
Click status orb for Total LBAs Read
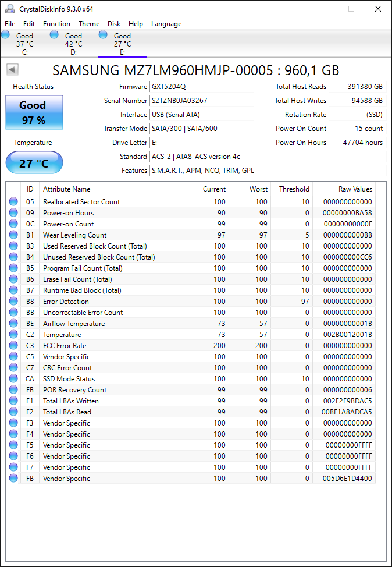(13, 412)
